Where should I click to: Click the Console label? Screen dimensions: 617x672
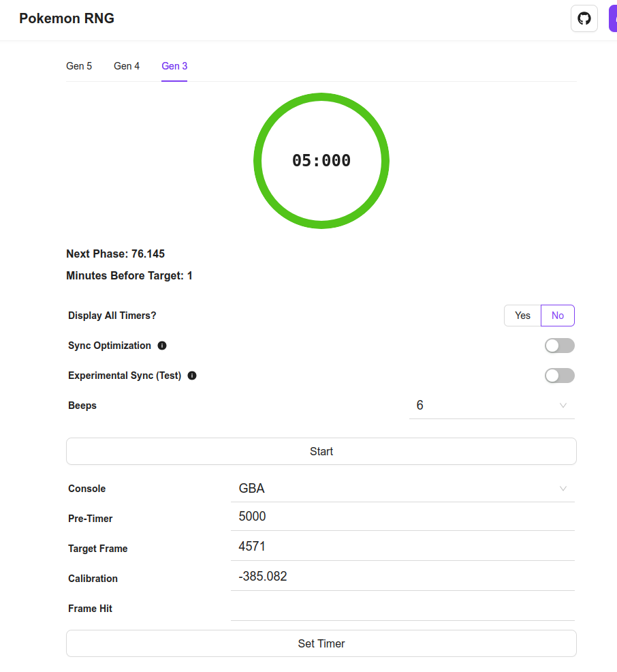[87, 489]
